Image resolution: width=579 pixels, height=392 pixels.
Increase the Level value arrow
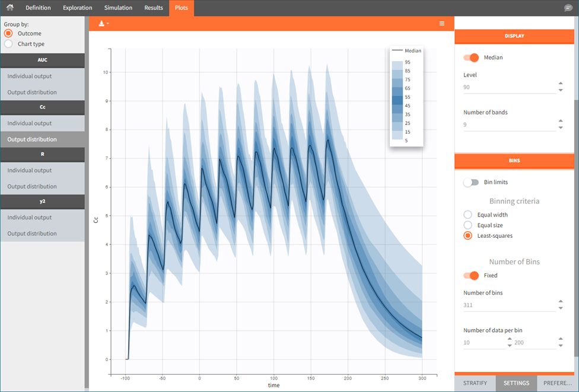pyautogui.click(x=561, y=84)
